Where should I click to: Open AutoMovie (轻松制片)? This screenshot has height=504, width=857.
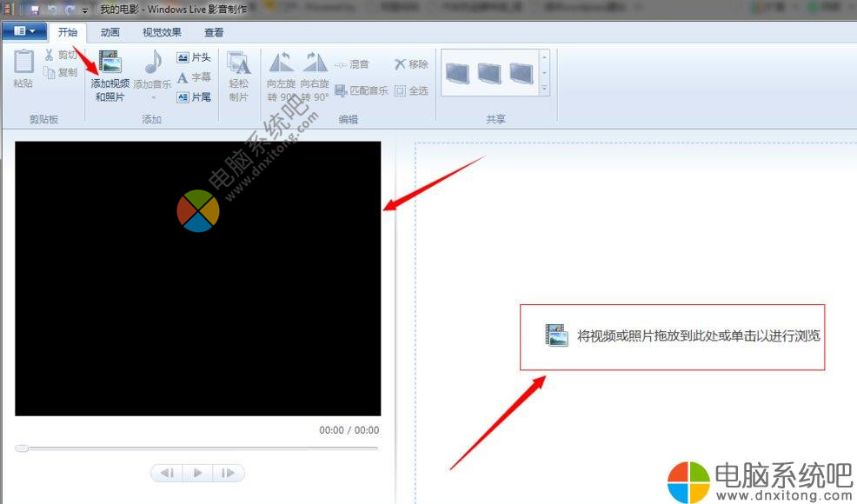point(238,76)
